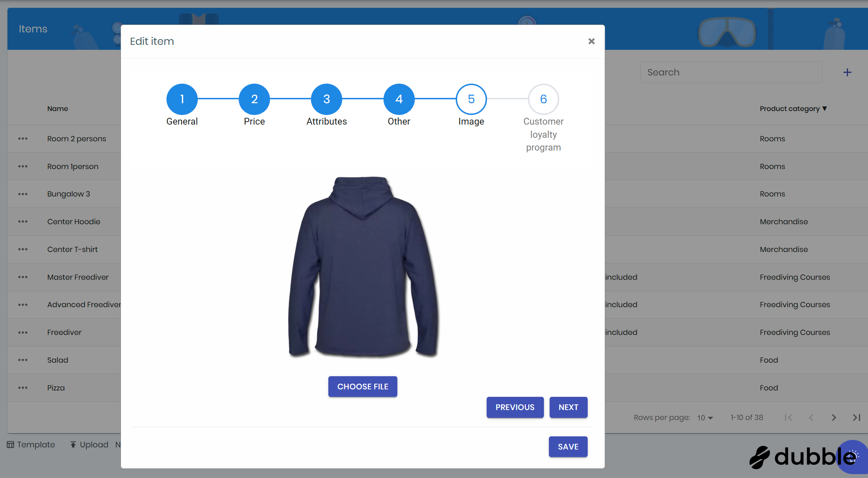Screen dimensions: 868x478
Task: Open options menu for Room 2 persons
Action: point(23,138)
